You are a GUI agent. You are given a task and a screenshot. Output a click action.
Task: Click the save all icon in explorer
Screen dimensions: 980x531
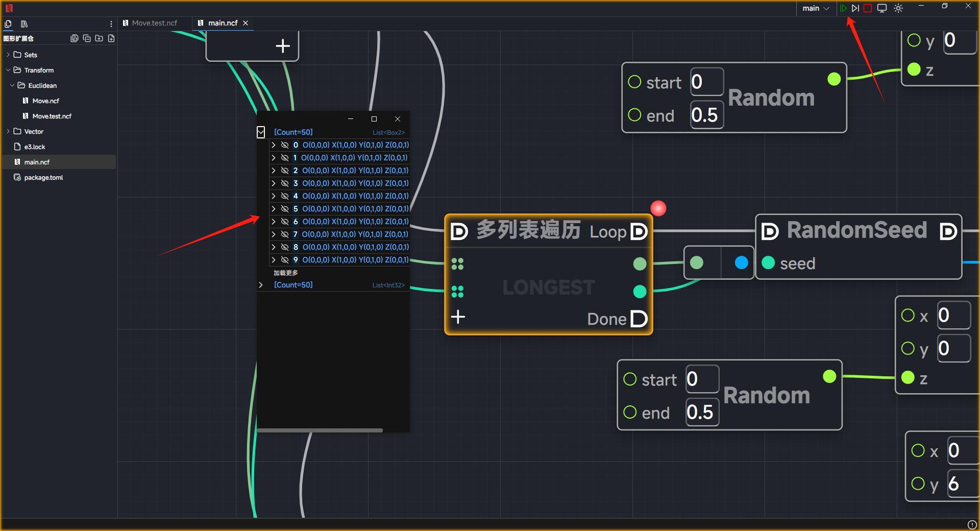(75, 38)
